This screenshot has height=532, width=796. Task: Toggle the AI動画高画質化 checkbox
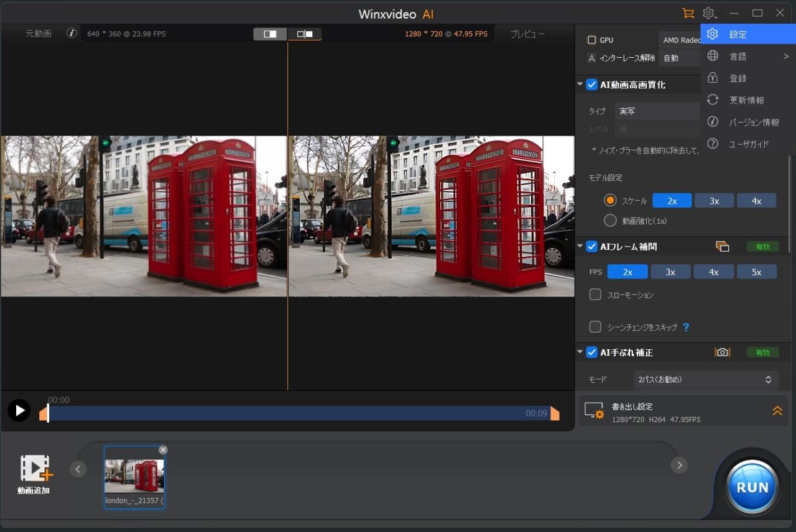(591, 85)
